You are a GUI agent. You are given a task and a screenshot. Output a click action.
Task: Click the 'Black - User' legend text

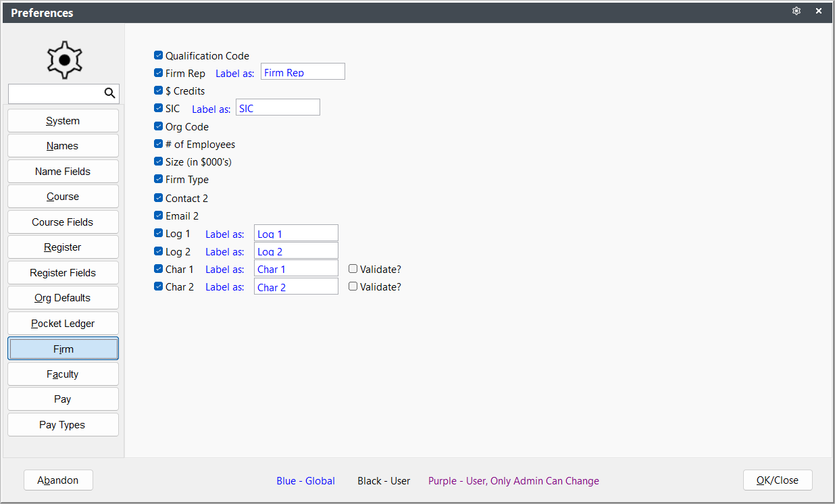[x=384, y=481]
